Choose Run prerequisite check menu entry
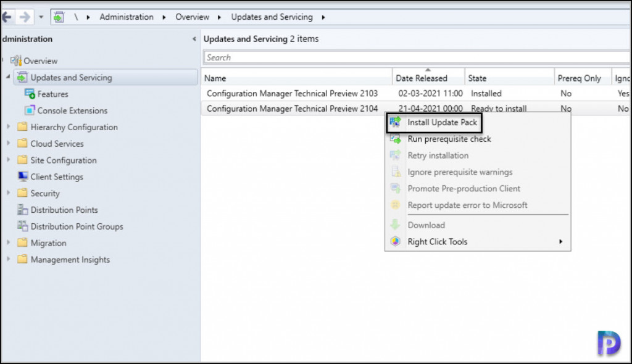Image resolution: width=632 pixels, height=364 pixels. pyautogui.click(x=449, y=139)
